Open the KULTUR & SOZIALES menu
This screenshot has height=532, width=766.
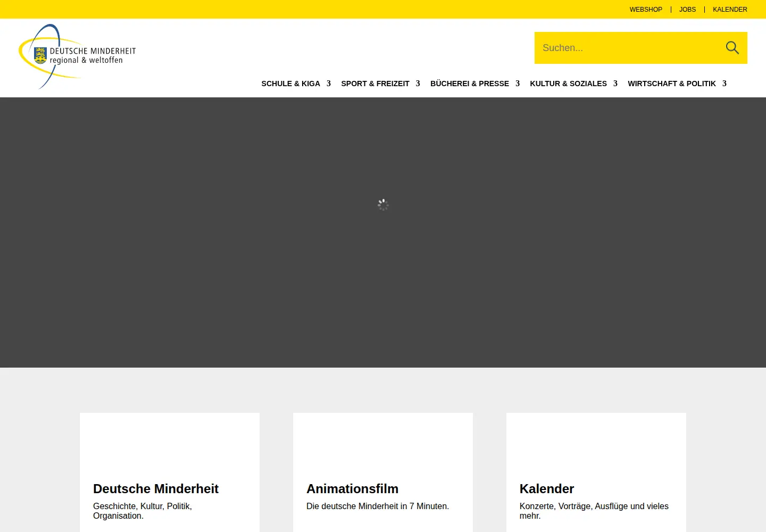click(x=568, y=84)
